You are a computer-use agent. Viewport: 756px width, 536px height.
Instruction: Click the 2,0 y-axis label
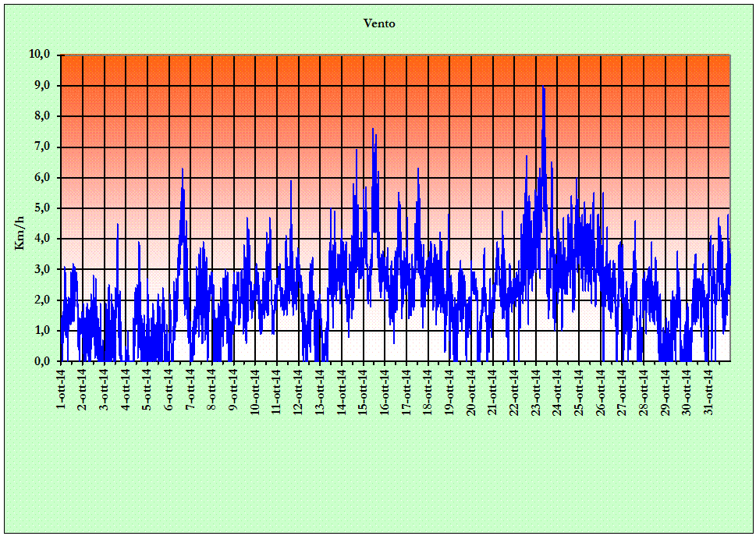pos(42,300)
